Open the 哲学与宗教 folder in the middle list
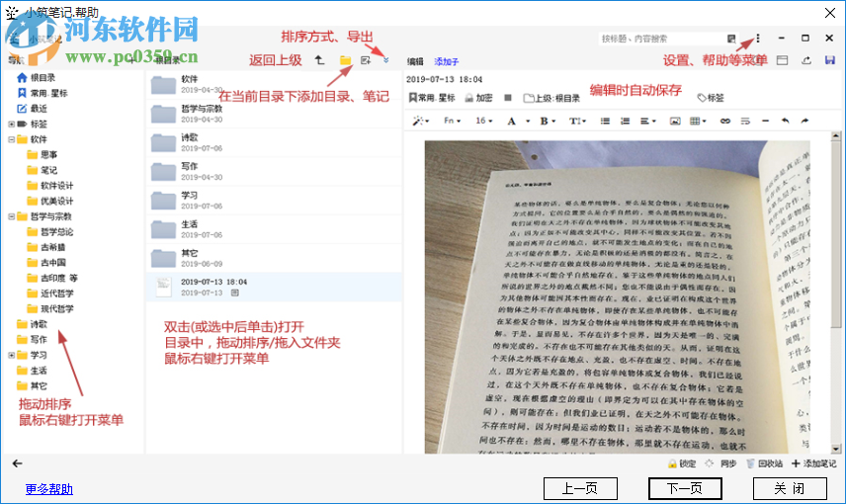Screen dimensions: 846x504 pyautogui.click(x=274, y=114)
